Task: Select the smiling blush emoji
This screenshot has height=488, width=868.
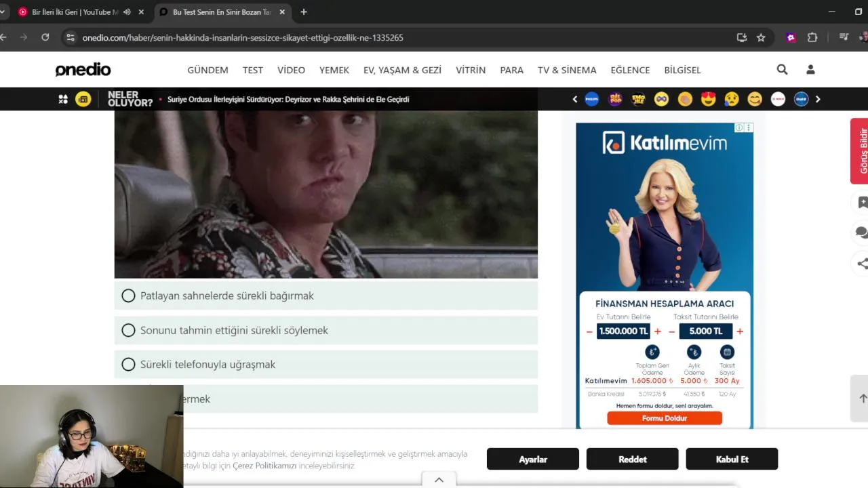Action: (x=755, y=99)
